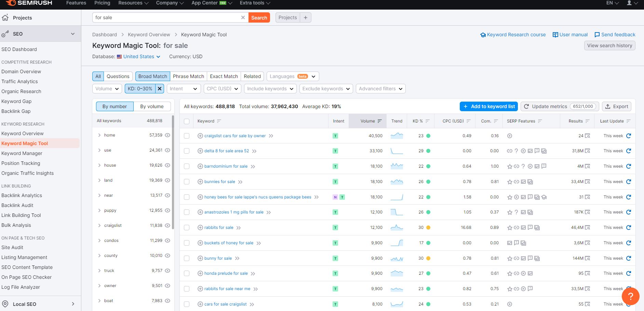644x311 pixels.
Task: Switch to Questions tab
Action: (x=118, y=76)
